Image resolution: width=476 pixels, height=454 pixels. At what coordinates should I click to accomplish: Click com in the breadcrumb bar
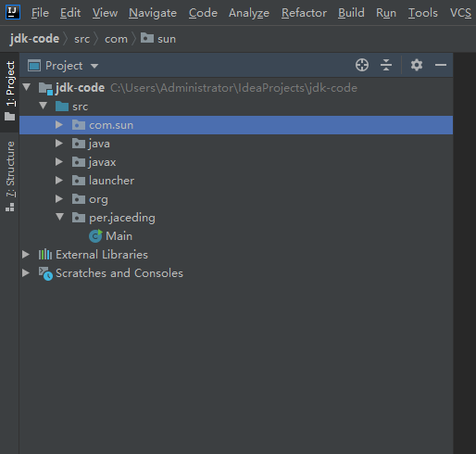(x=116, y=39)
